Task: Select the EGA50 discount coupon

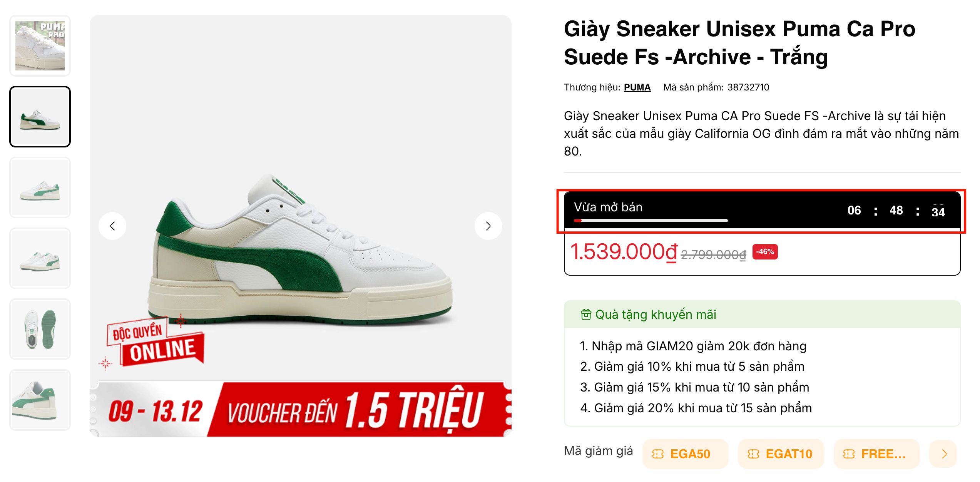Action: (x=685, y=454)
